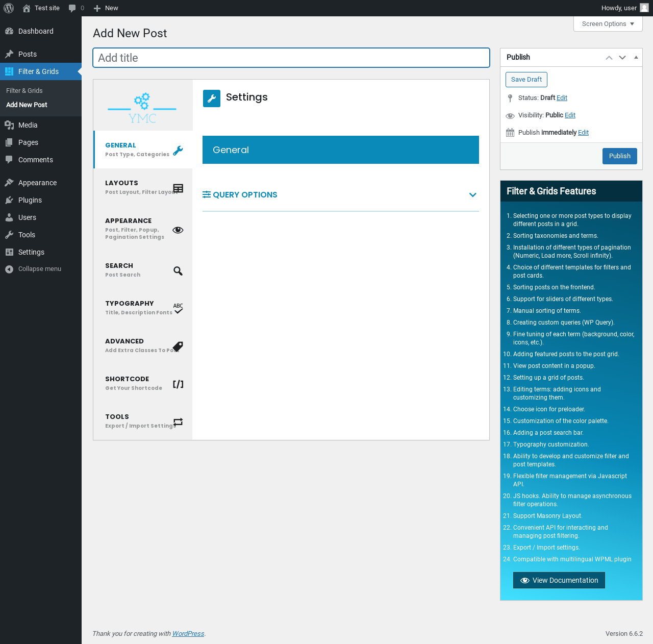This screenshot has width=653, height=644.
Task: Click the Tools wrench icon in sidebar
Action: (9, 235)
